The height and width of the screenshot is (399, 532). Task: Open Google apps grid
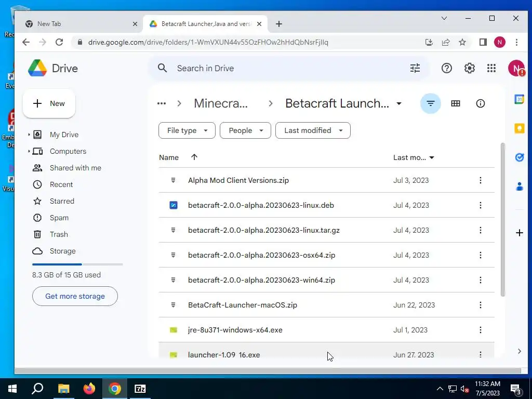[x=491, y=68]
